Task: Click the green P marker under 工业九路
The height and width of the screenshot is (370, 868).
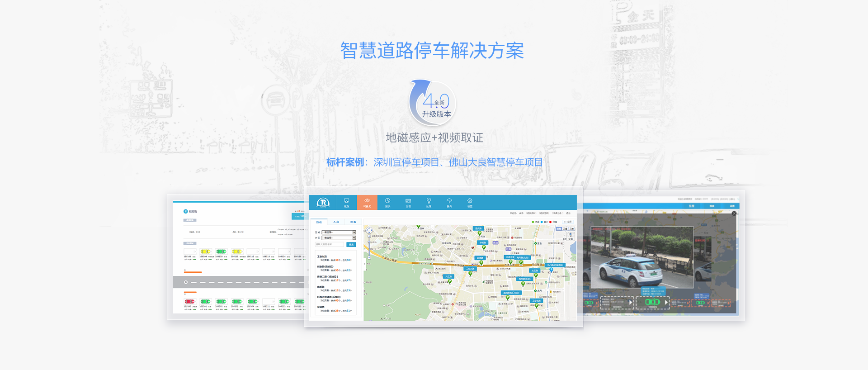Action: [470, 274]
